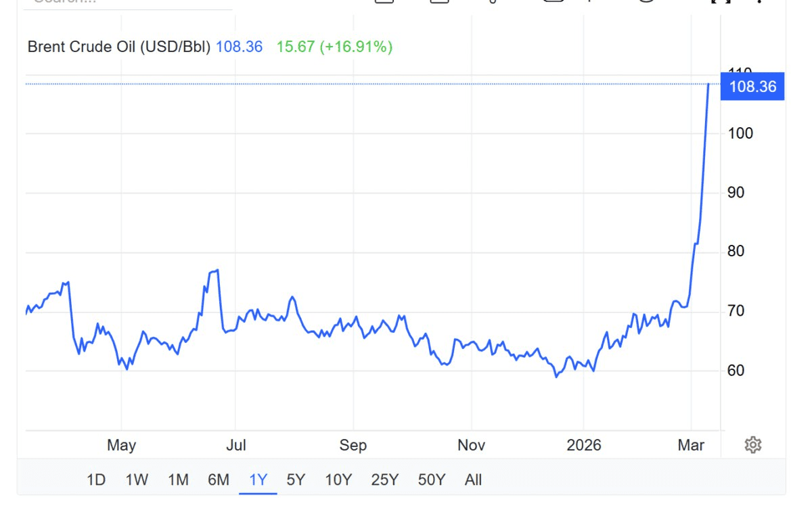Switch chart to 1W range

(137, 480)
